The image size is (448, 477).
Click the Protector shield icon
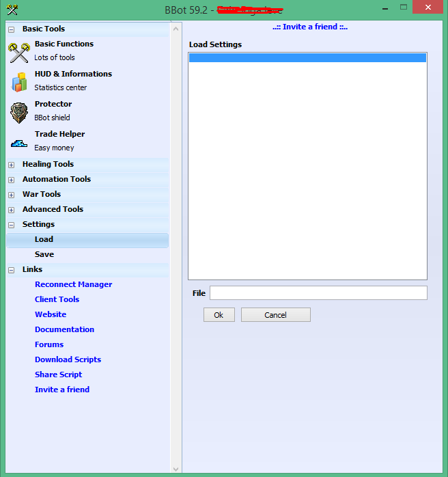tap(19, 112)
